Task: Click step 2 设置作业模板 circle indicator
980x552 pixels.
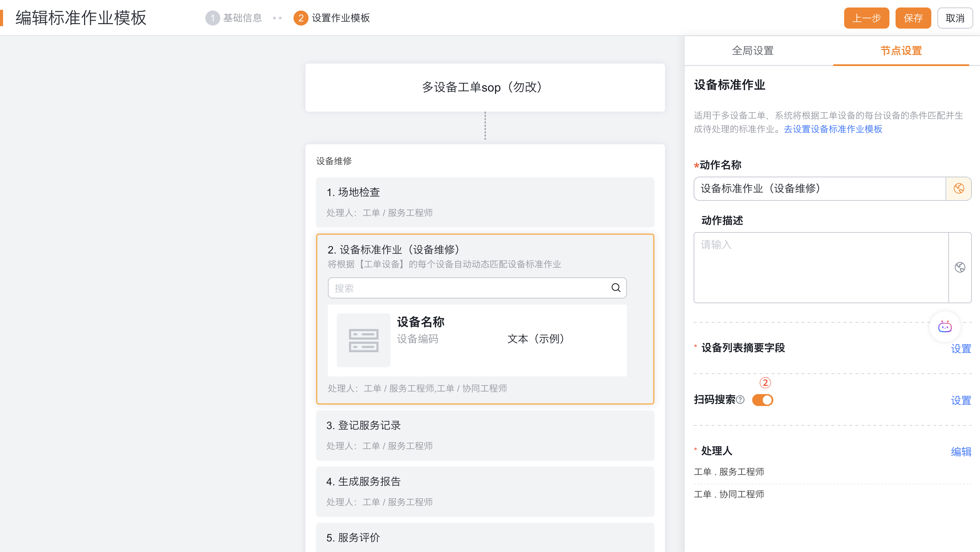Action: 301,18
